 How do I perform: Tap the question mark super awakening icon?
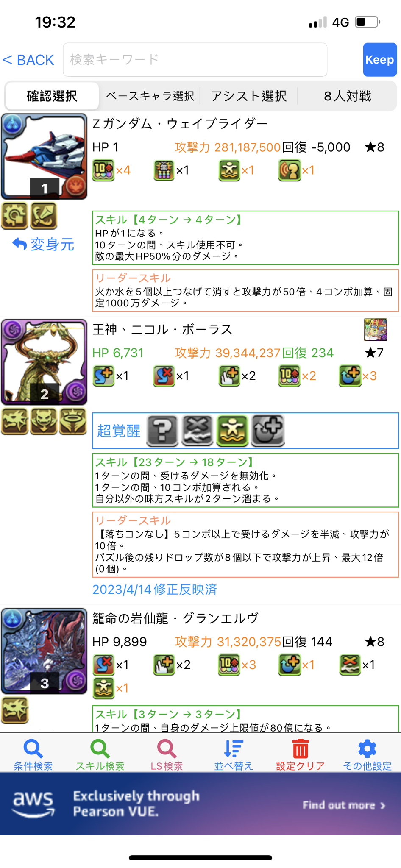pos(162,431)
